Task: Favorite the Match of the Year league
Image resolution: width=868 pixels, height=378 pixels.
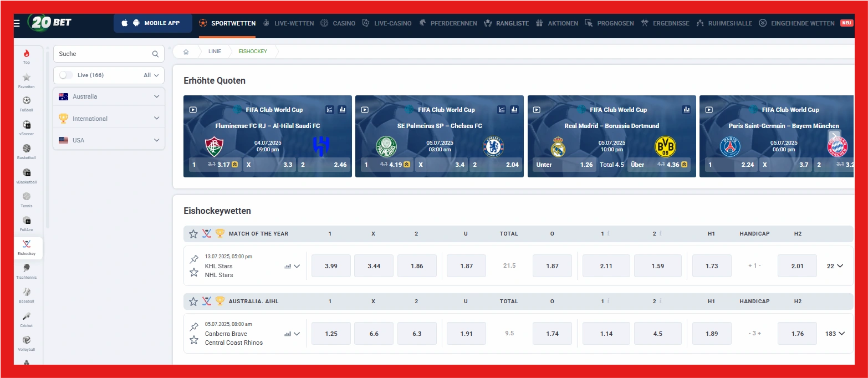Action: click(193, 234)
